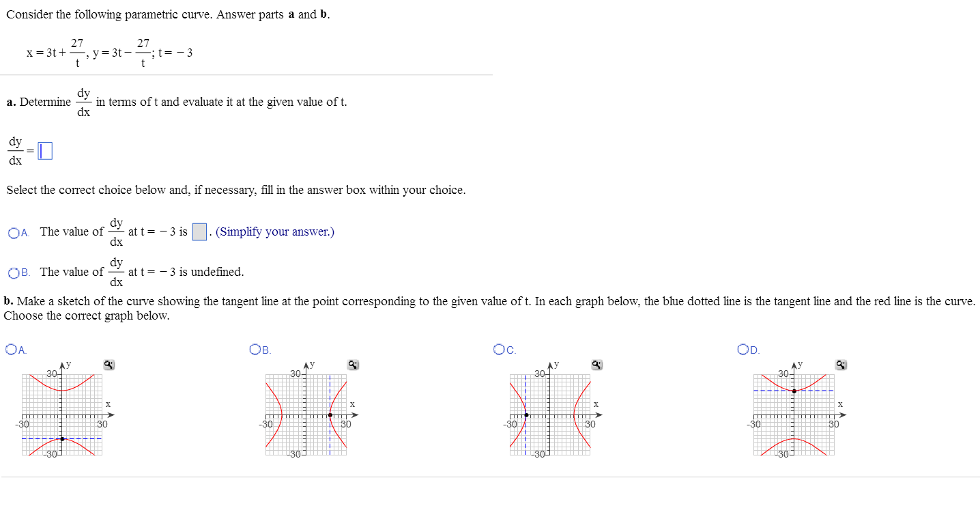Click the parametric equations in the problem statement
This screenshot has width=980, height=506.
pos(109,51)
